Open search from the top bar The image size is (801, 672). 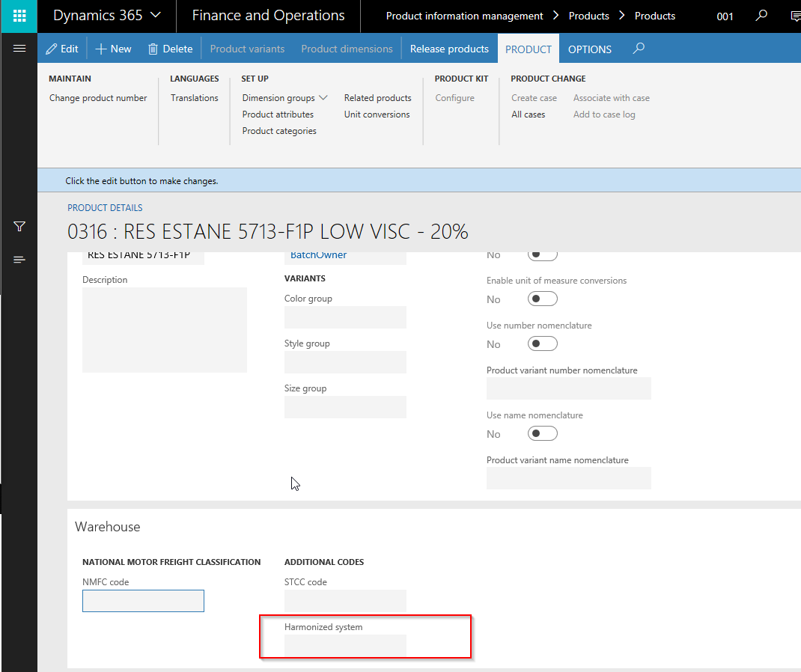pyautogui.click(x=761, y=15)
